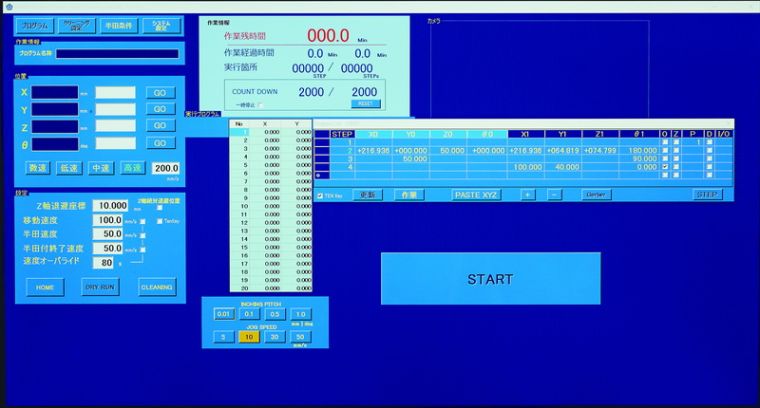This screenshot has height=408, width=760.
Task: Toggle the D checkbox in step 1 row
Action: [710, 142]
